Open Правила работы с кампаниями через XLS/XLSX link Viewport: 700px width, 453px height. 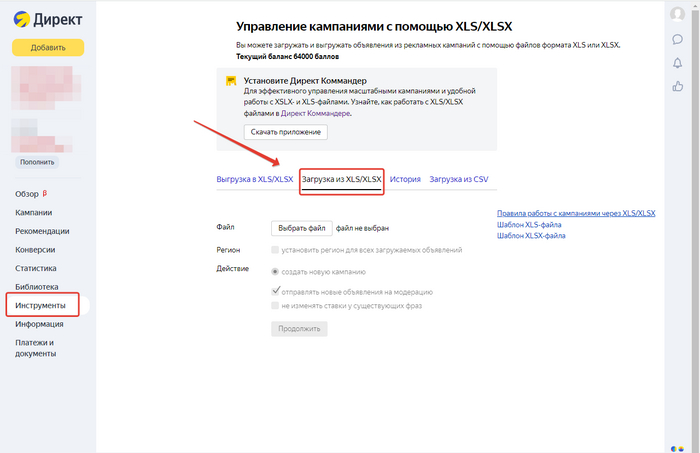pos(576,213)
